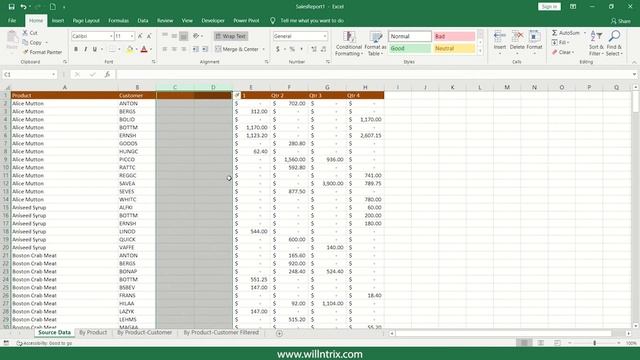Click the Cut command icon
Screen dimensions: 640x360
tap(25, 33)
